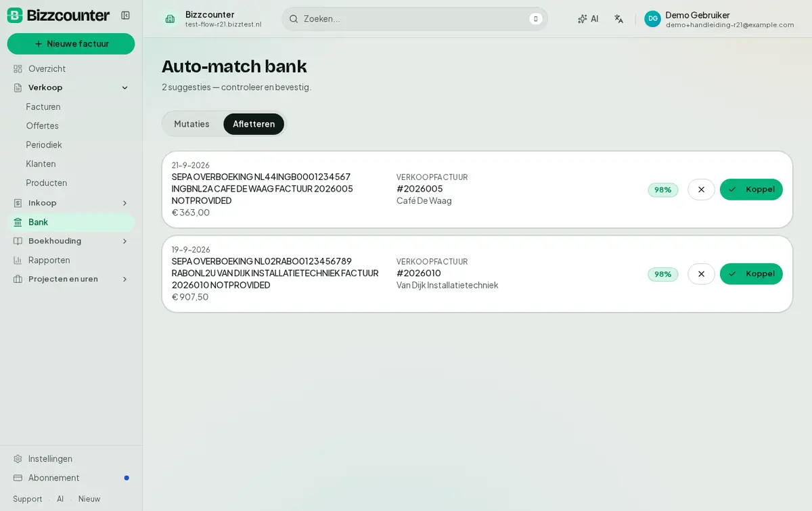Click the Support footer link

(28, 499)
